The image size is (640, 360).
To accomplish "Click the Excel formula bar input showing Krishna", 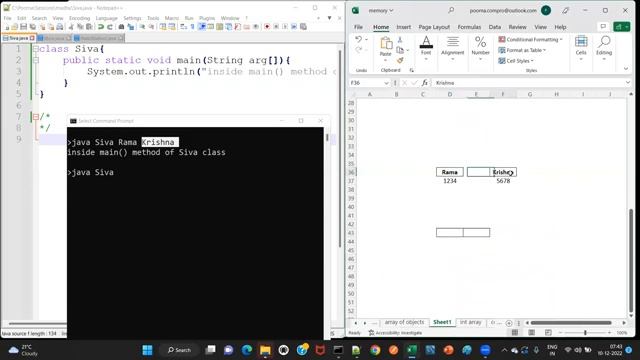I will tap(529, 83).
